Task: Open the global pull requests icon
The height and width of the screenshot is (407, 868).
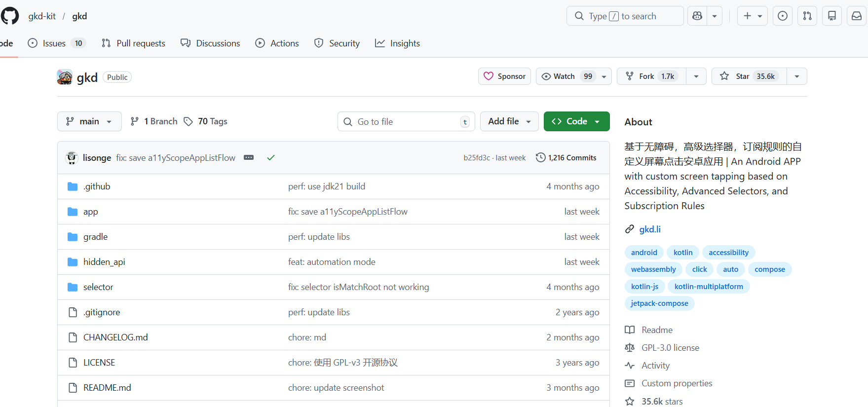Action: [807, 16]
